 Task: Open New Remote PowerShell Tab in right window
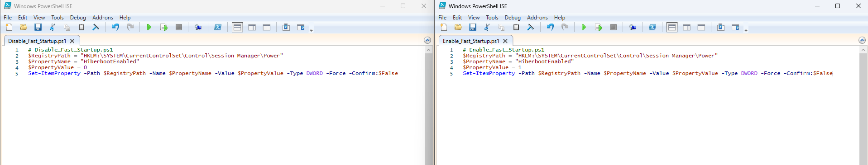tap(633, 28)
